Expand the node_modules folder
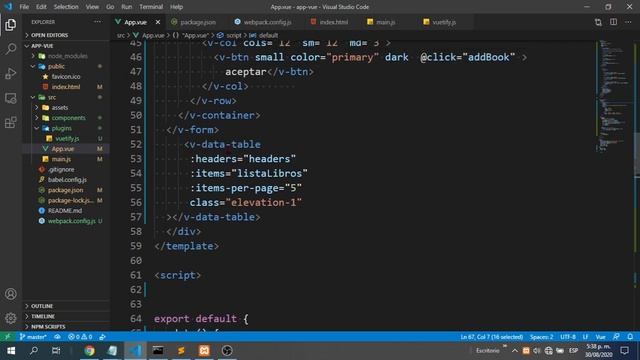The height and width of the screenshot is (360, 640). 67,56
